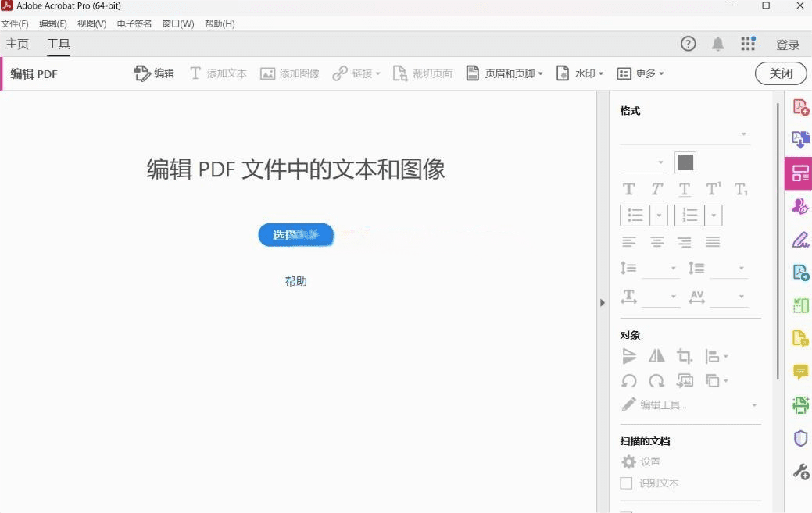Open the align objects dropdown
Screen dimensions: 812x513
[x=716, y=356]
